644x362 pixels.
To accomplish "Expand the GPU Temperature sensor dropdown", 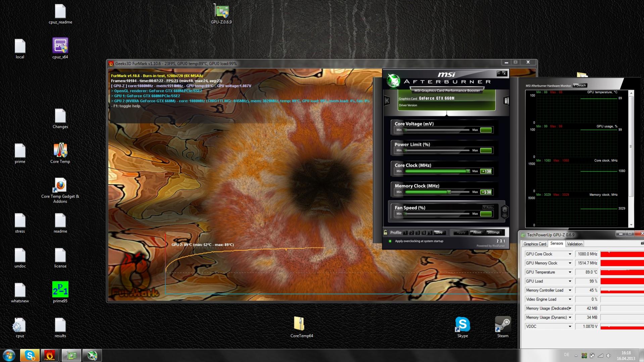I will tap(570, 272).
